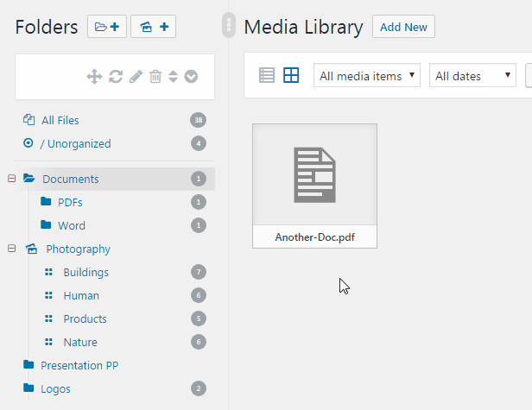Click the All Files icon
The height and width of the screenshot is (410, 532).
[x=28, y=120]
